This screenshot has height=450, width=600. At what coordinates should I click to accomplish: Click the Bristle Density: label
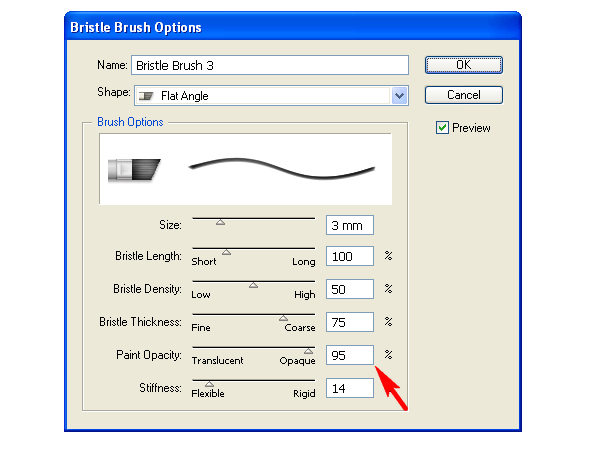tap(147, 289)
